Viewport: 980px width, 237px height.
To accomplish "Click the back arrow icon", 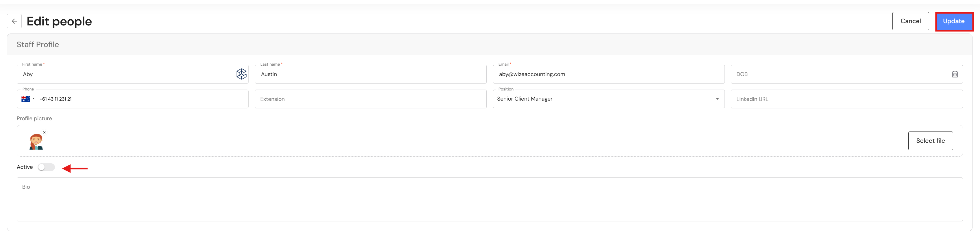I will pyautogui.click(x=14, y=21).
